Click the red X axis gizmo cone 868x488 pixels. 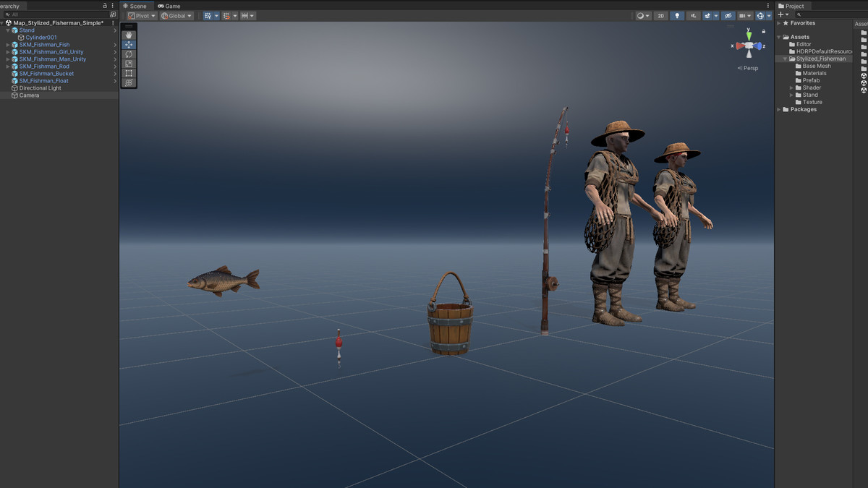click(740, 46)
